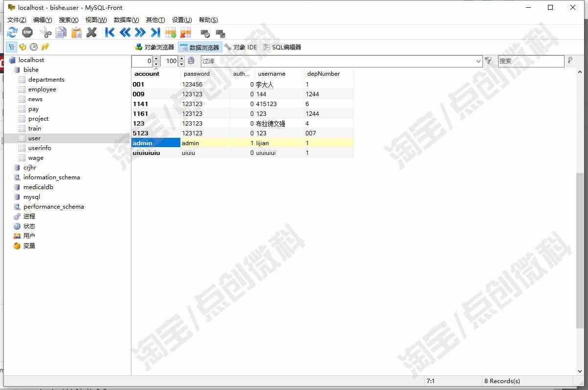Switch to SQL编辑器 tab
The width and height of the screenshot is (588, 390).
pyautogui.click(x=282, y=47)
